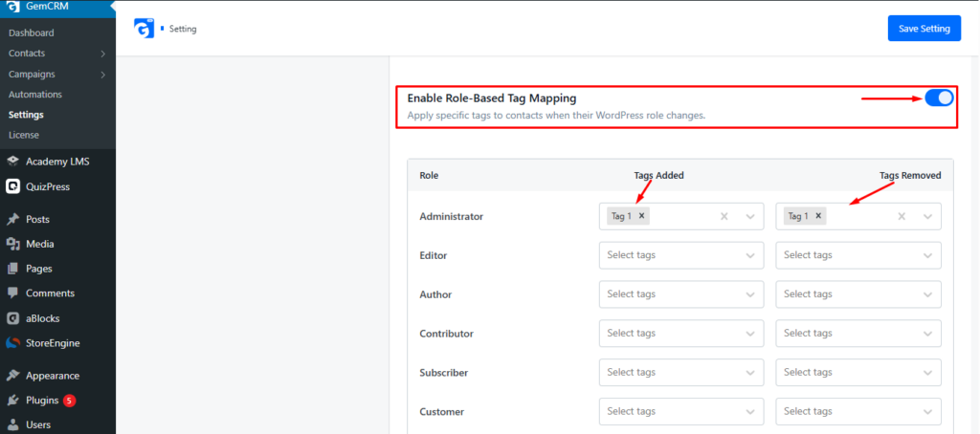The height and width of the screenshot is (434, 980).
Task: Click the Save Setting button
Action: tap(924, 28)
